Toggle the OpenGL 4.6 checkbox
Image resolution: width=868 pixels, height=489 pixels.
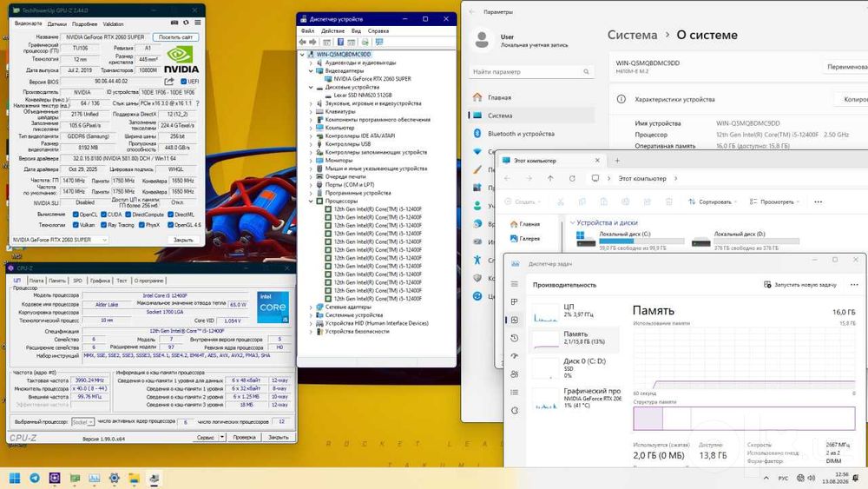click(170, 225)
